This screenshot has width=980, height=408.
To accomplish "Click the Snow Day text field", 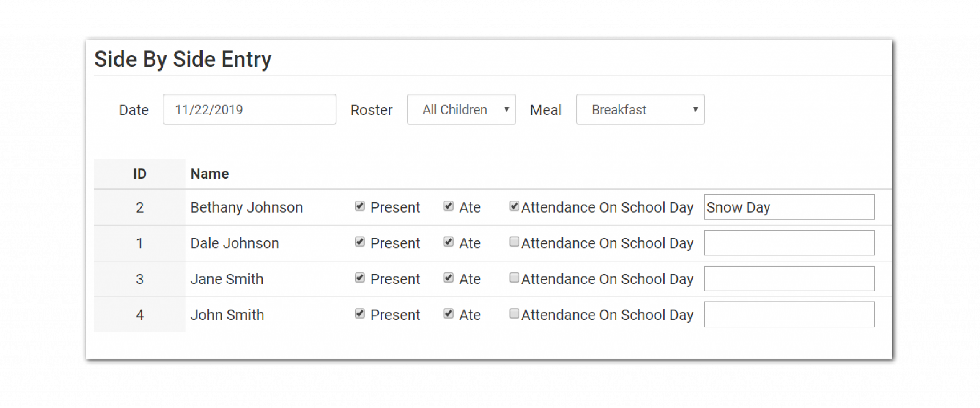I will pyautogui.click(x=789, y=207).
